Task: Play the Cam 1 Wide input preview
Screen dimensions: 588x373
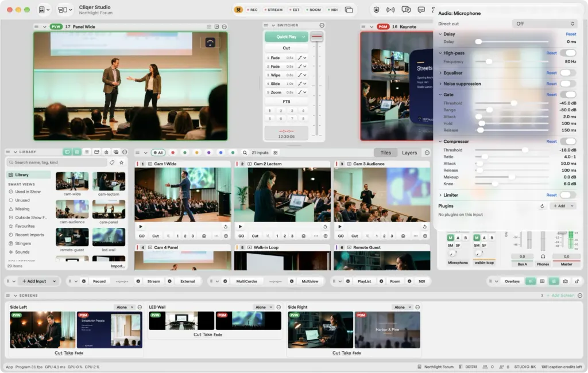Action: 141,227
